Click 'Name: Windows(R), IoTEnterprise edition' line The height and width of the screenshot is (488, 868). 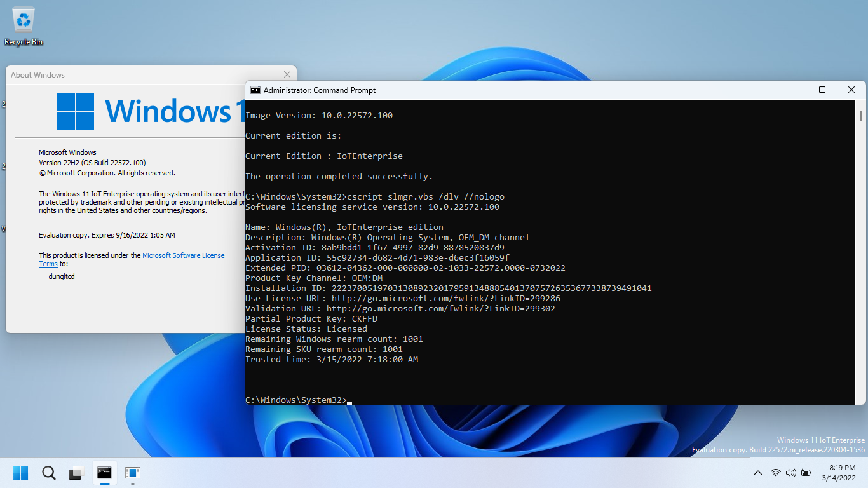tap(344, 227)
